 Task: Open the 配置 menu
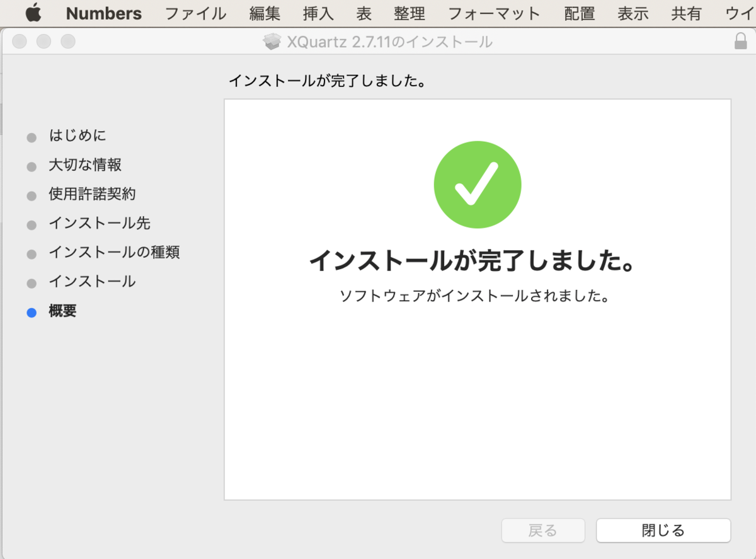point(578,13)
